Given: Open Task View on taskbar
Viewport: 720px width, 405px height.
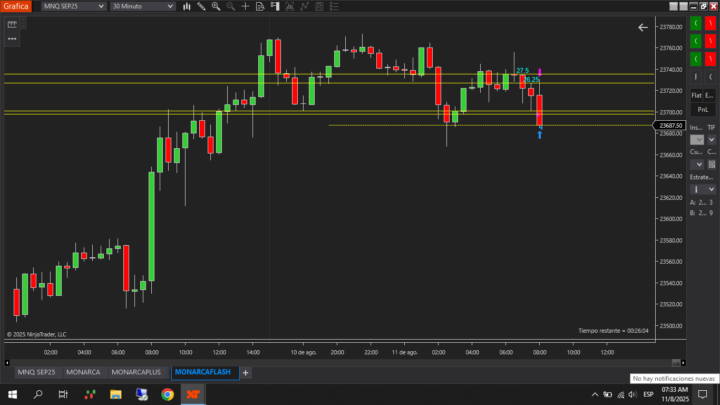Looking at the screenshot, I should [63, 394].
